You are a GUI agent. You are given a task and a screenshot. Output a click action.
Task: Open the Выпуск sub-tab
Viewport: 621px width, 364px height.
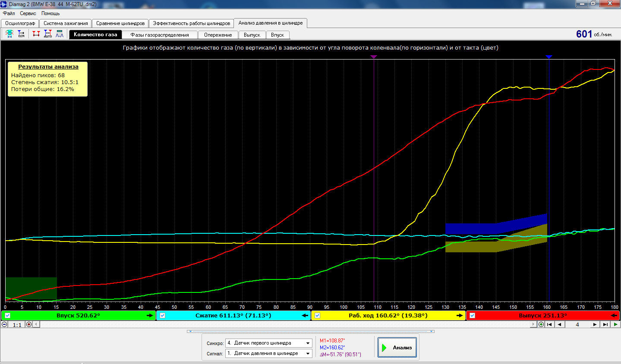click(x=252, y=35)
